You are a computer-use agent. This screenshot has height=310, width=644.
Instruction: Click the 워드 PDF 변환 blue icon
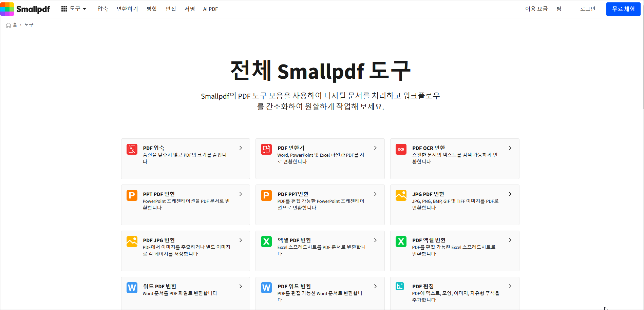pos(132,288)
